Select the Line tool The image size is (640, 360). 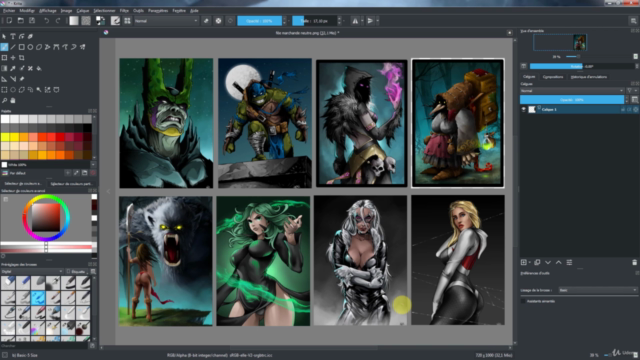click(x=13, y=47)
